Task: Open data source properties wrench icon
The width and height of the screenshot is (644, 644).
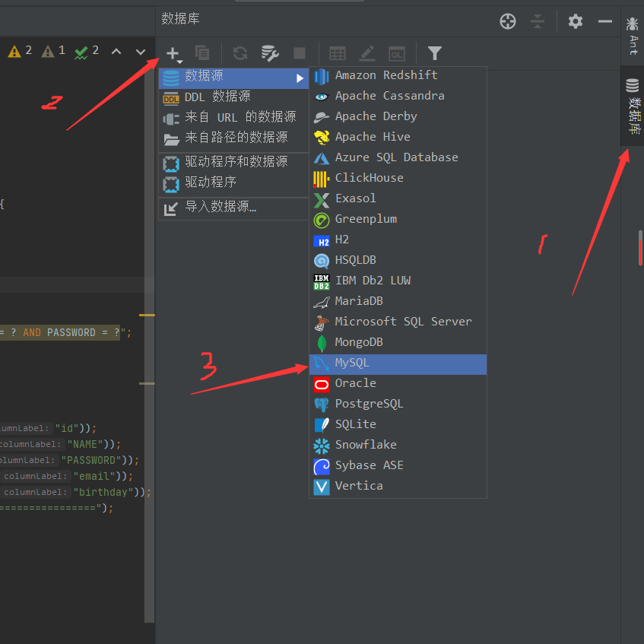Action: [x=270, y=53]
